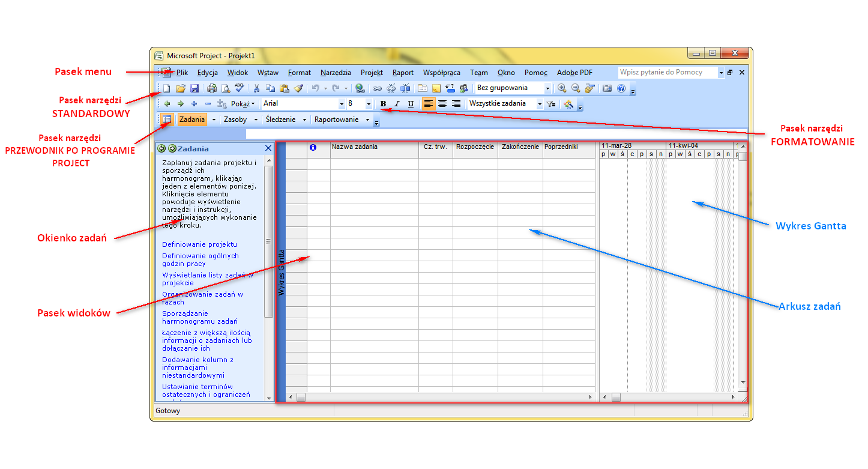This screenshot has width=868, height=469.
Task: Click the Unlink Tasks broken chain icon
Action: (391, 88)
